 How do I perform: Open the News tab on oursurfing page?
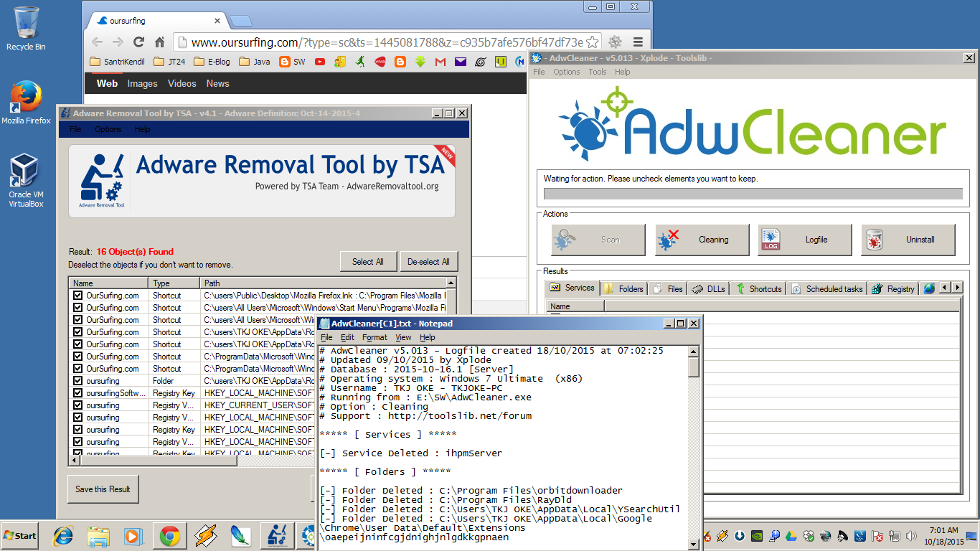(218, 84)
